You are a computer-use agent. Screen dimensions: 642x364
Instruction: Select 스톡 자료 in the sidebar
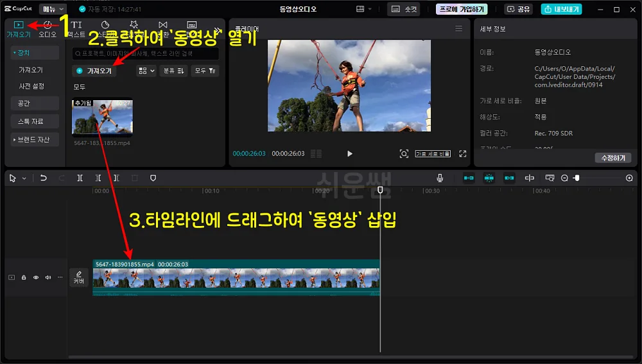click(35, 121)
